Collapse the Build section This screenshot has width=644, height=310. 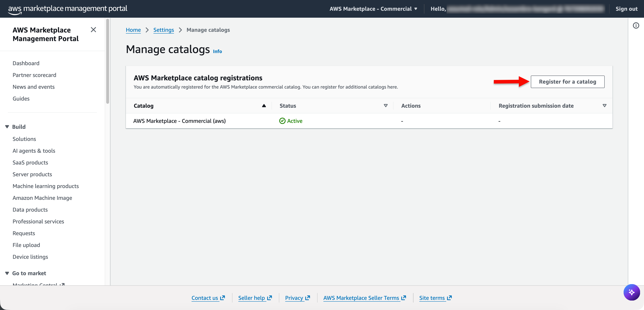coord(7,127)
